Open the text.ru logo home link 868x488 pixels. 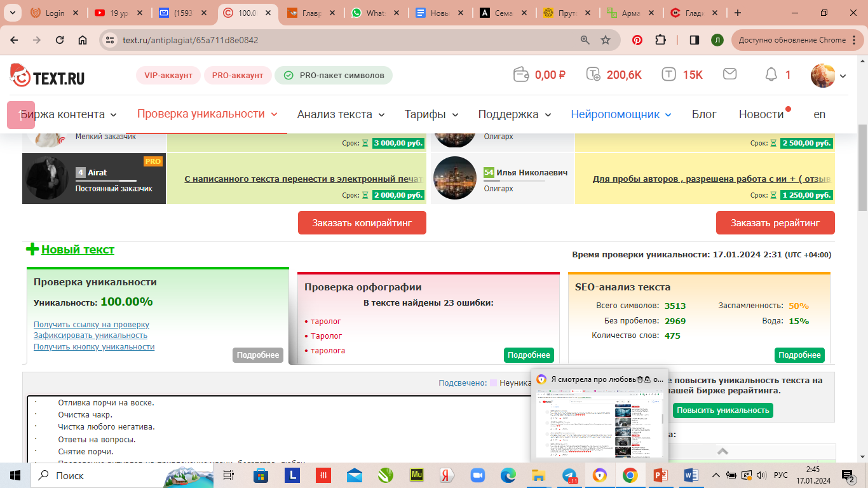(48, 76)
